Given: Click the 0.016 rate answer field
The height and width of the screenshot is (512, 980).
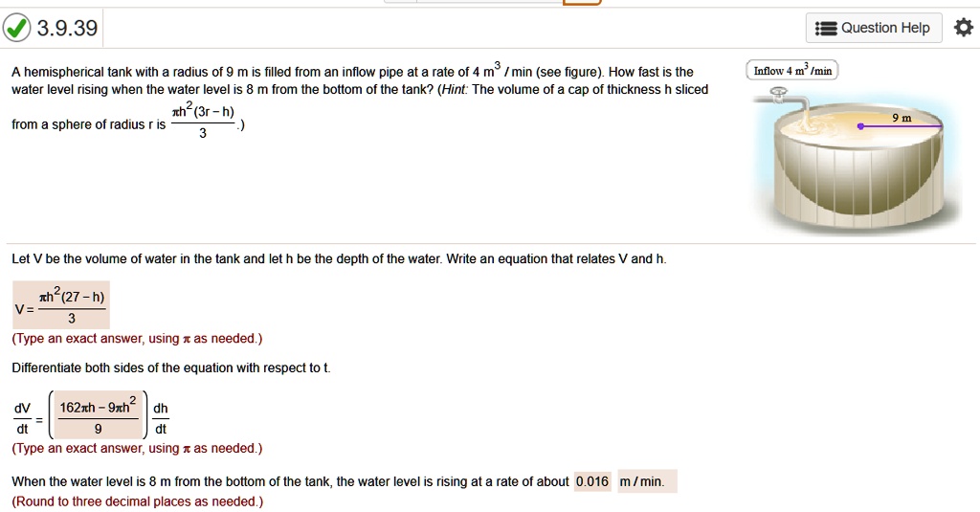Looking at the screenshot, I should tap(592, 481).
